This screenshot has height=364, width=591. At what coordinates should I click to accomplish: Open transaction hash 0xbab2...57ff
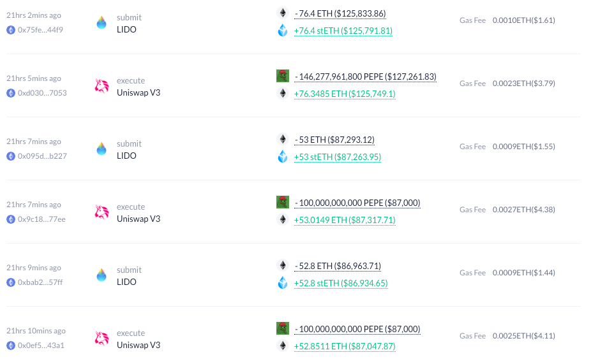click(x=40, y=282)
